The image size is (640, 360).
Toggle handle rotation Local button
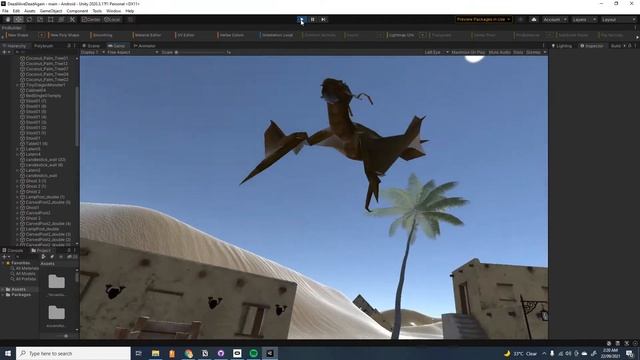112,20
